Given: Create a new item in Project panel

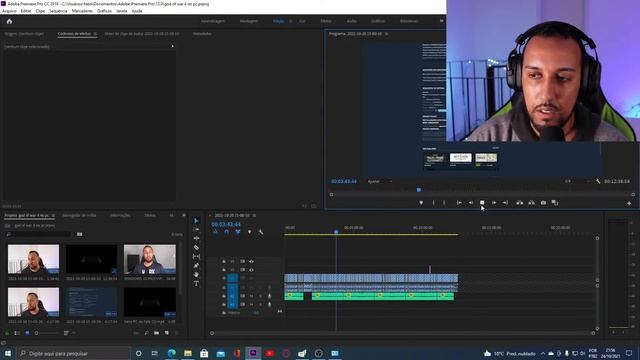Looking at the screenshot, I should (x=167, y=333).
